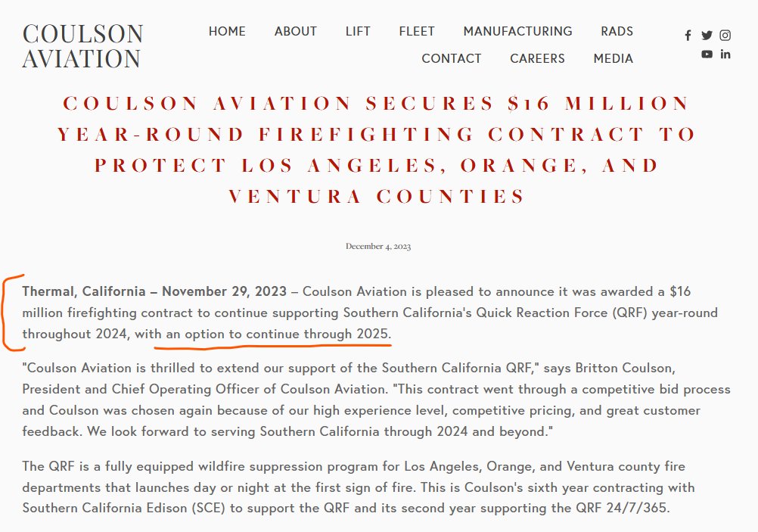
Task: Open the YouTube icon link
Action: tap(707, 54)
